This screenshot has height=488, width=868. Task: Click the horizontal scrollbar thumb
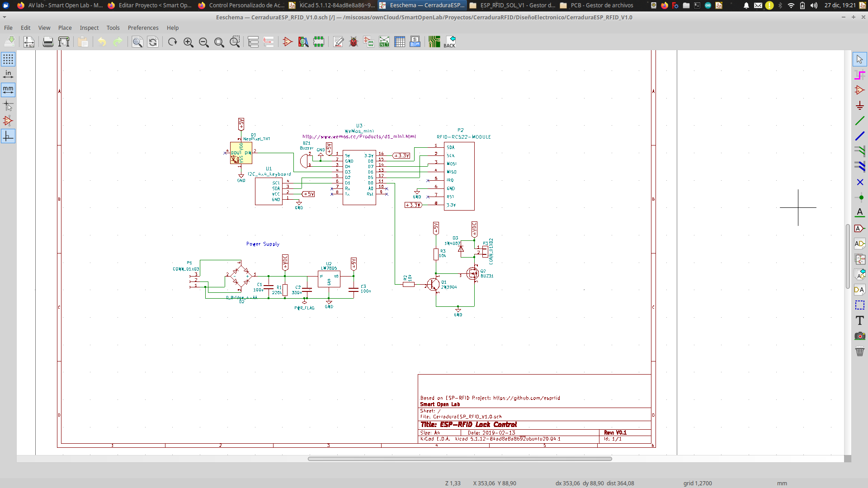coord(459,459)
